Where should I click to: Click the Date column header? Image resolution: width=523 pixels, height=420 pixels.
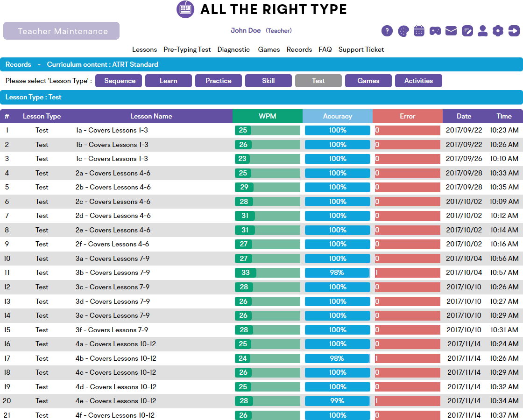tap(464, 116)
